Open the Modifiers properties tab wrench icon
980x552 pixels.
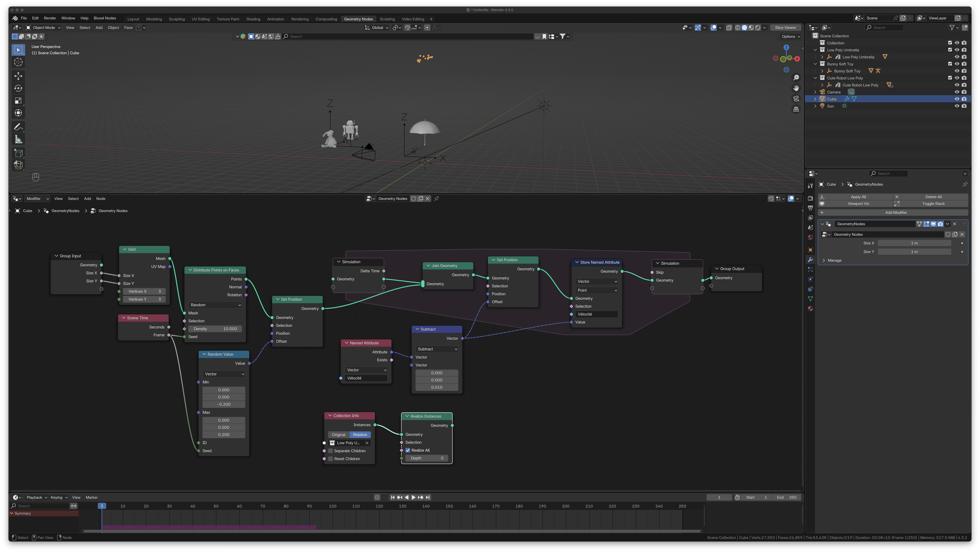810,260
